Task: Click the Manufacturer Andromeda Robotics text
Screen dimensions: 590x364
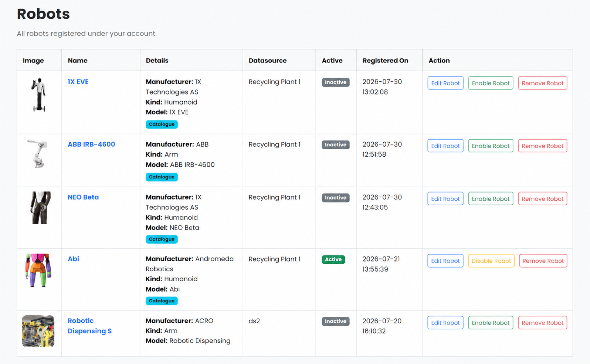Action: coord(190,264)
